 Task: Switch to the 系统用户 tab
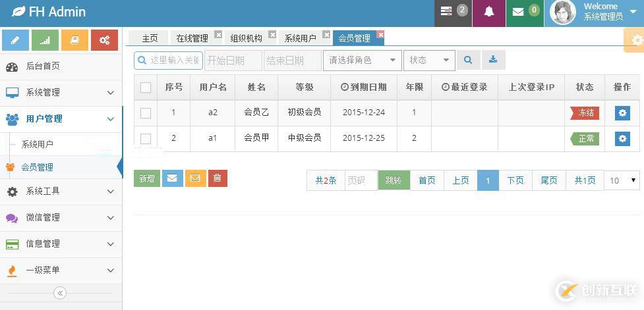[300, 38]
